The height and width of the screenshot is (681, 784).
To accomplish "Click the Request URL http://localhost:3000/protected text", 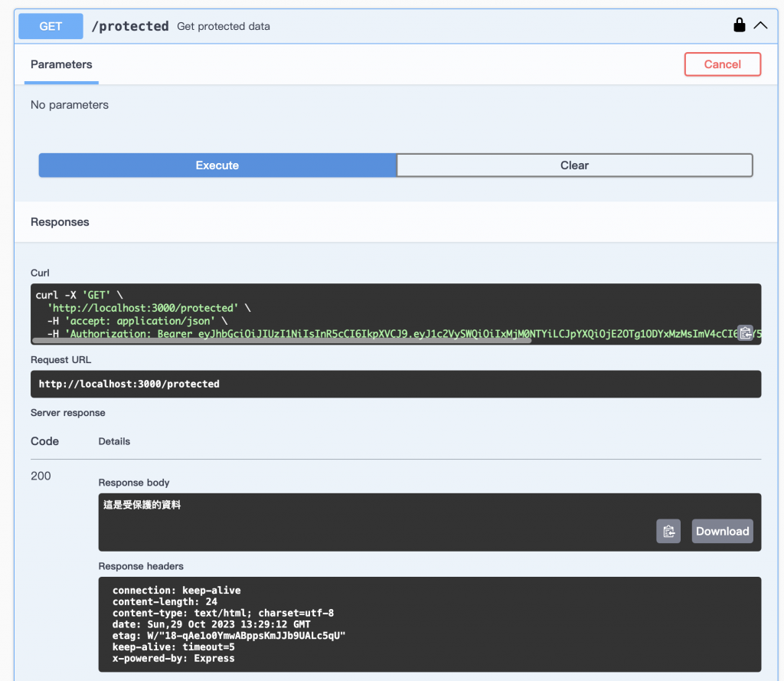I will click(129, 385).
